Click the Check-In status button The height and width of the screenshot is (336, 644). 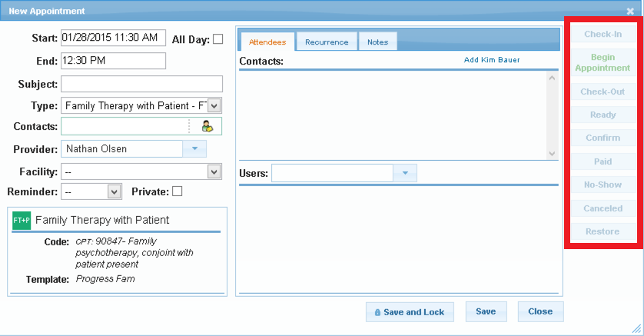tap(603, 34)
